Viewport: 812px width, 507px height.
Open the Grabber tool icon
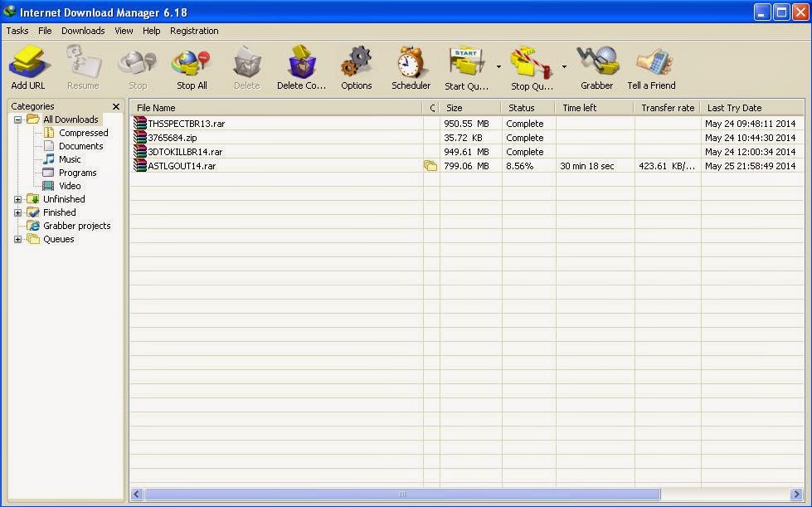[x=597, y=62]
